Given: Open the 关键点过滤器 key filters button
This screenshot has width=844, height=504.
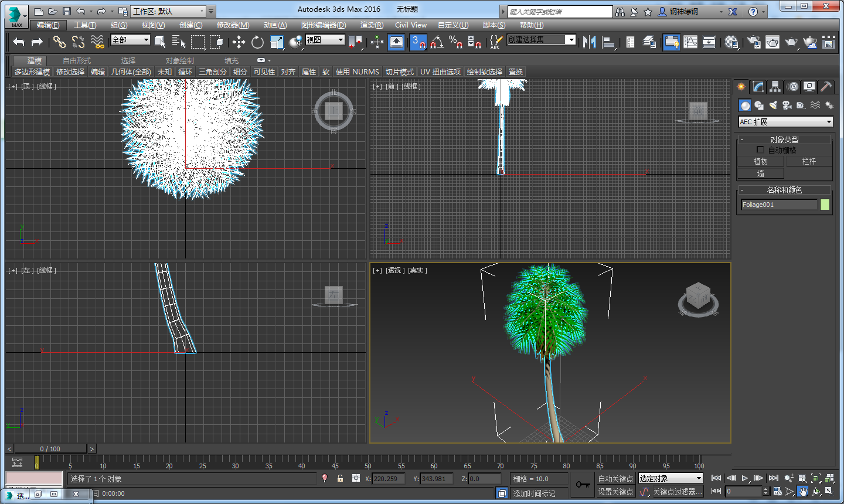Looking at the screenshot, I should 677,492.
